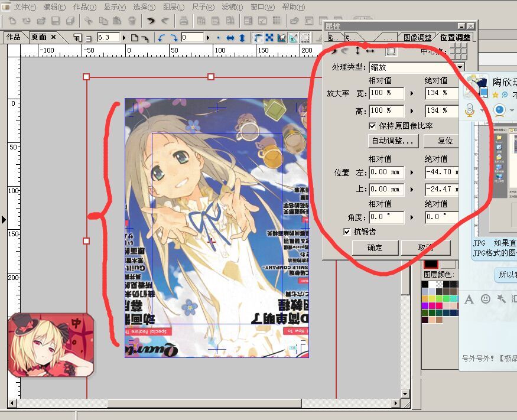Click the undo icon in properties panel
Viewport: 517px width, 420px height.
334,51
